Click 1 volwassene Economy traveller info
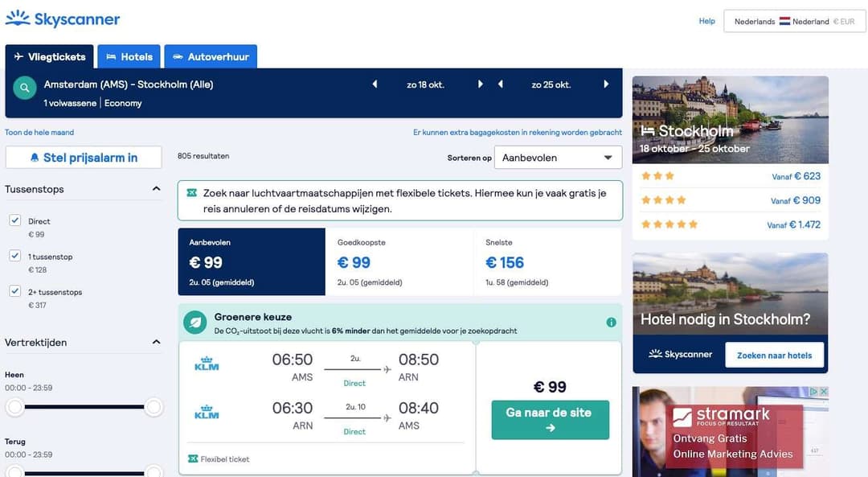Image resolution: width=868 pixels, height=477 pixels. click(x=92, y=103)
